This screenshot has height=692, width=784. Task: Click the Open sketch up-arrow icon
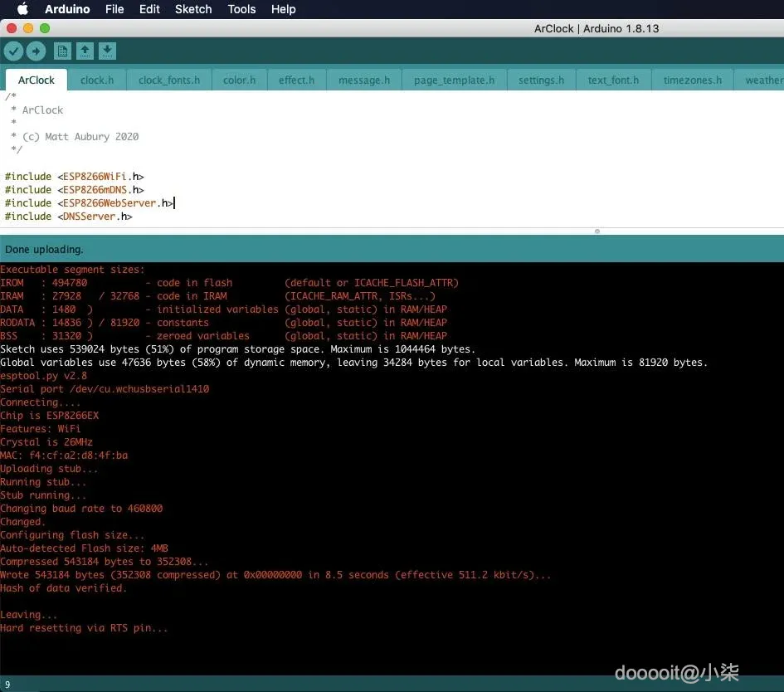click(85, 51)
